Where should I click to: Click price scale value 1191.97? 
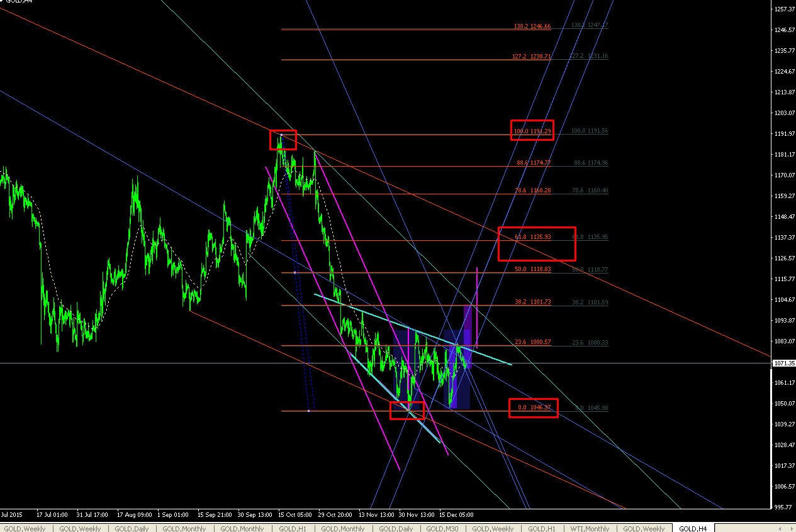[x=784, y=133]
